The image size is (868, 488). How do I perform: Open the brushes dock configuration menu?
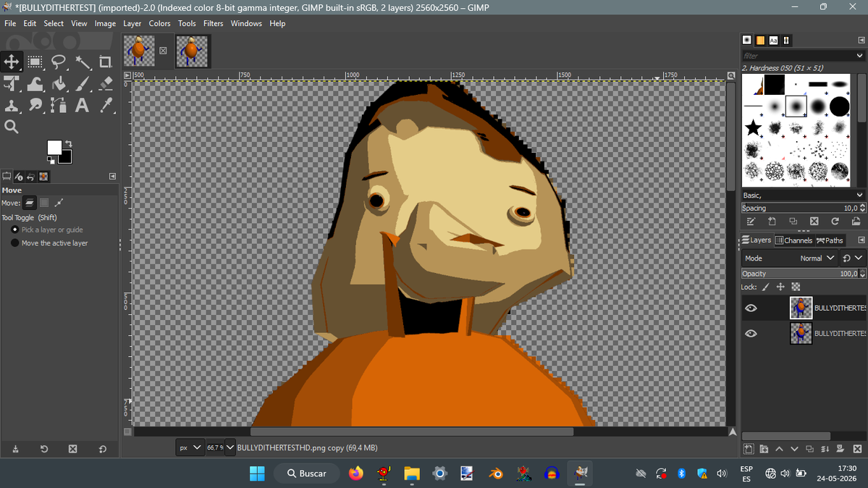coord(861,40)
